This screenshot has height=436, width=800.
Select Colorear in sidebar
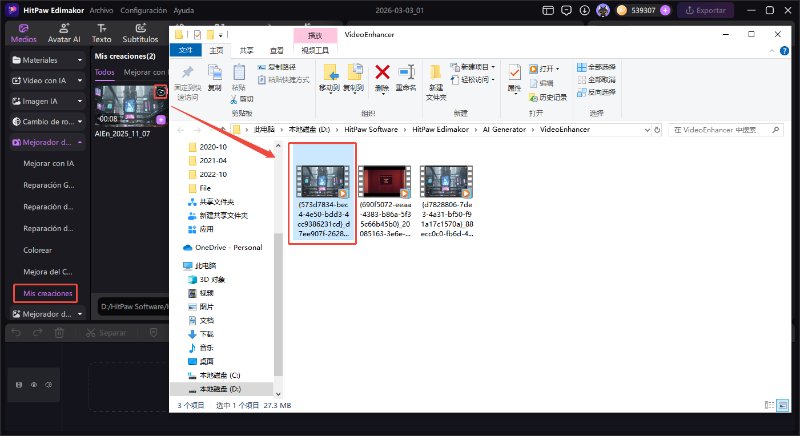click(x=37, y=250)
